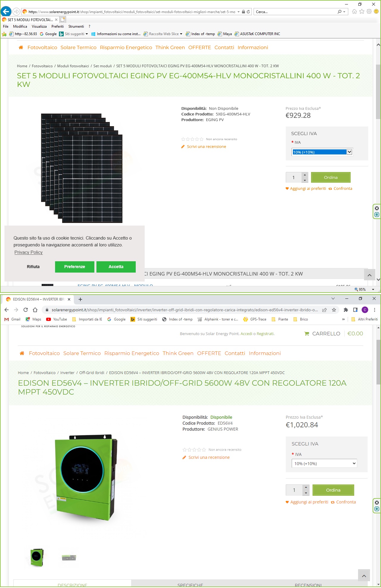The height and width of the screenshot is (588, 381).
Task: Close the EDISON ED56V4 Chrome tab
Action: click(x=69, y=299)
